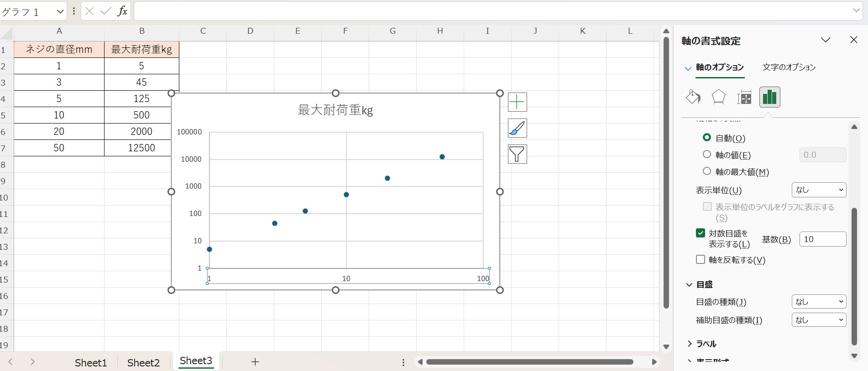
Task: Click the 基数 input field
Action: pyautogui.click(x=822, y=239)
